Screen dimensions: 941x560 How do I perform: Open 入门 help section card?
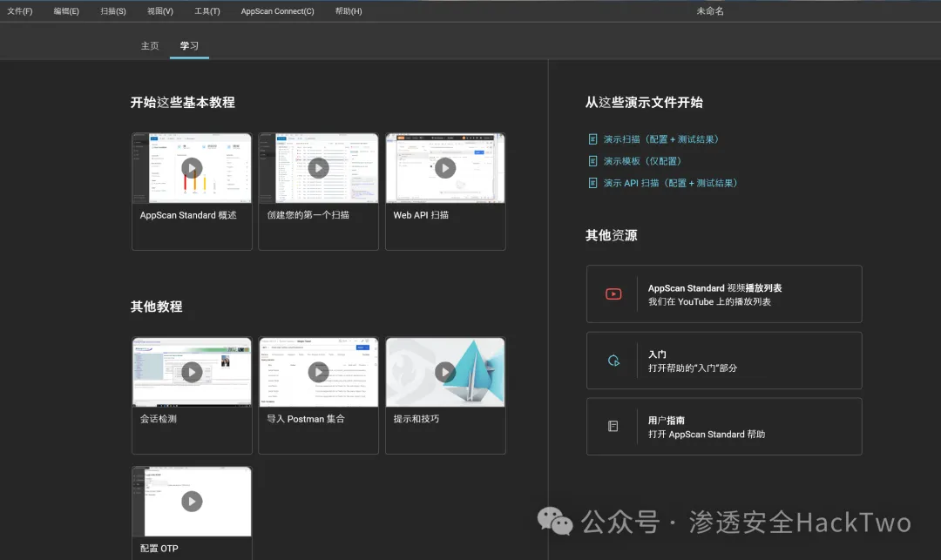[x=724, y=361]
